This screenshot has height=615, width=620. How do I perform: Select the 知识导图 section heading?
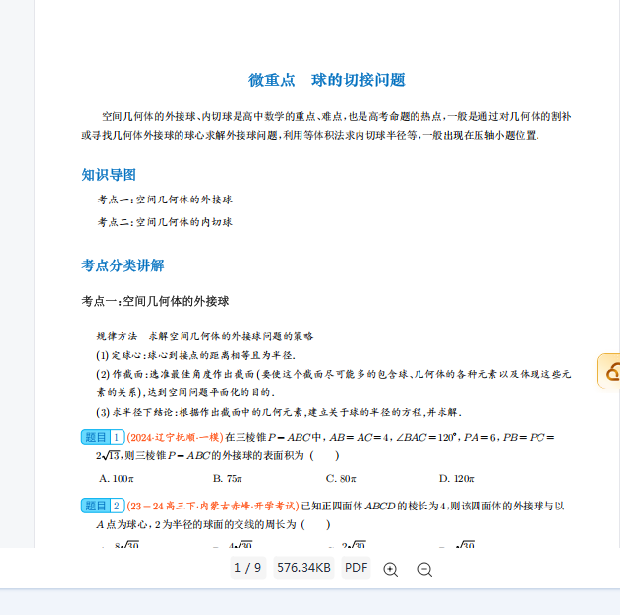(108, 175)
